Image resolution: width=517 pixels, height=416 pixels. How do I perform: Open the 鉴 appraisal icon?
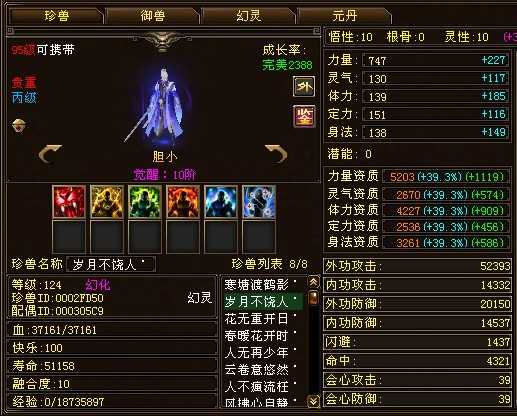click(x=304, y=116)
